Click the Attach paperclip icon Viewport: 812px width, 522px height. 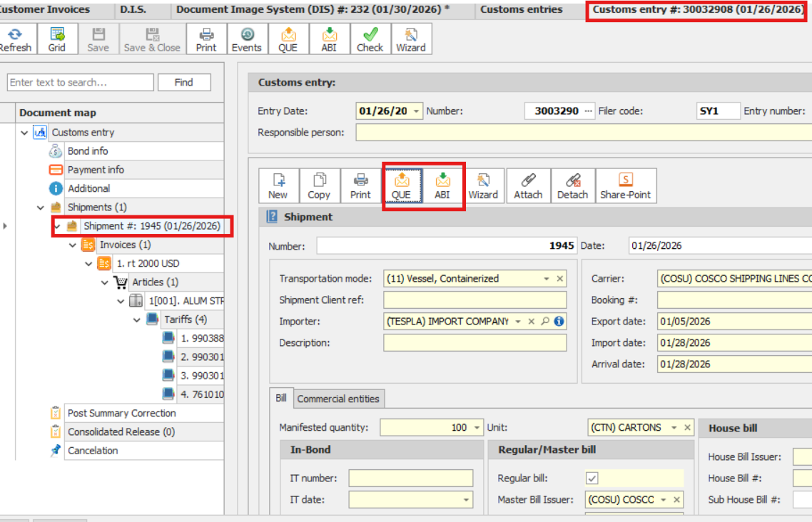point(528,185)
